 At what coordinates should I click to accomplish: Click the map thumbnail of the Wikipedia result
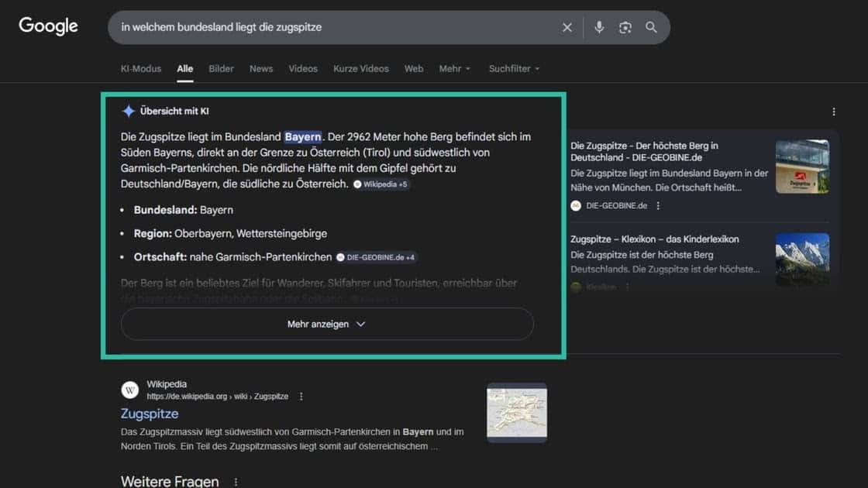point(516,412)
